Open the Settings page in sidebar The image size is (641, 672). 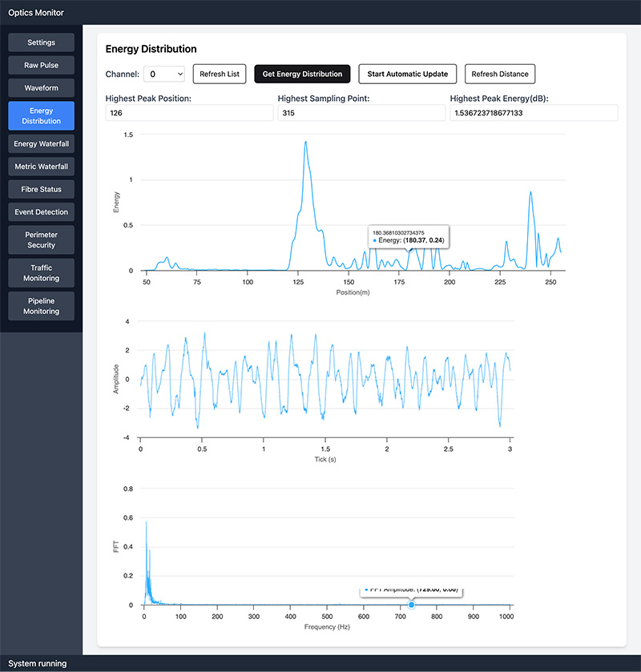pos(41,42)
